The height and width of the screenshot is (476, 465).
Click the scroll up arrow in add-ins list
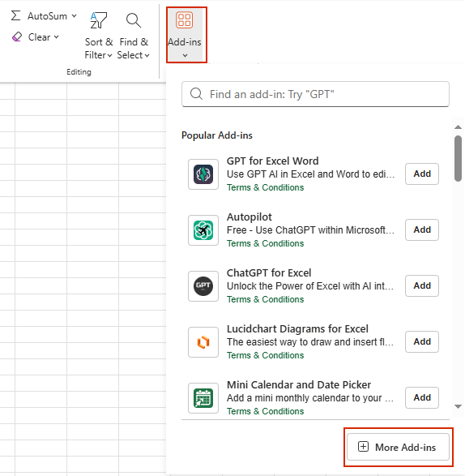click(x=458, y=127)
